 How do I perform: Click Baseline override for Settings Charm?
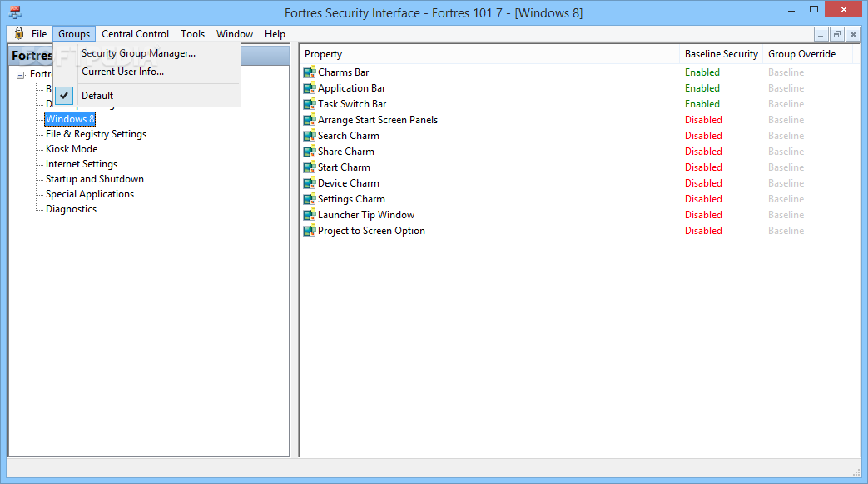click(786, 199)
